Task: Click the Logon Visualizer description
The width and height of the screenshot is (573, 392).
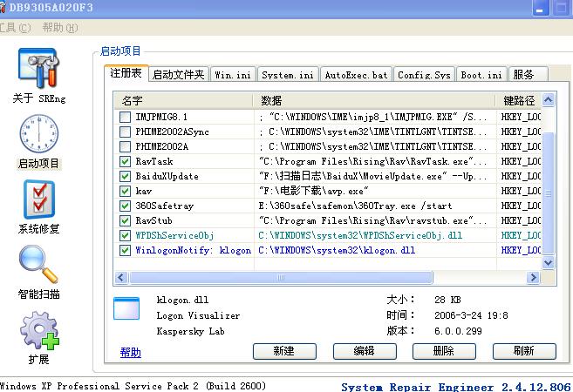Action: coord(198,315)
